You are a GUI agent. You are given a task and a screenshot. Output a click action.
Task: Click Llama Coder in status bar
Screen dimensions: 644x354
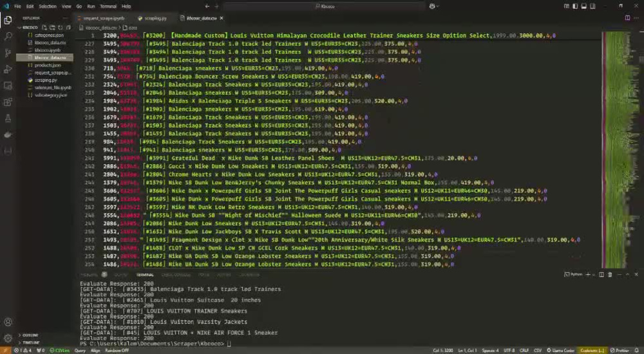pyautogui.click(x=561, y=350)
